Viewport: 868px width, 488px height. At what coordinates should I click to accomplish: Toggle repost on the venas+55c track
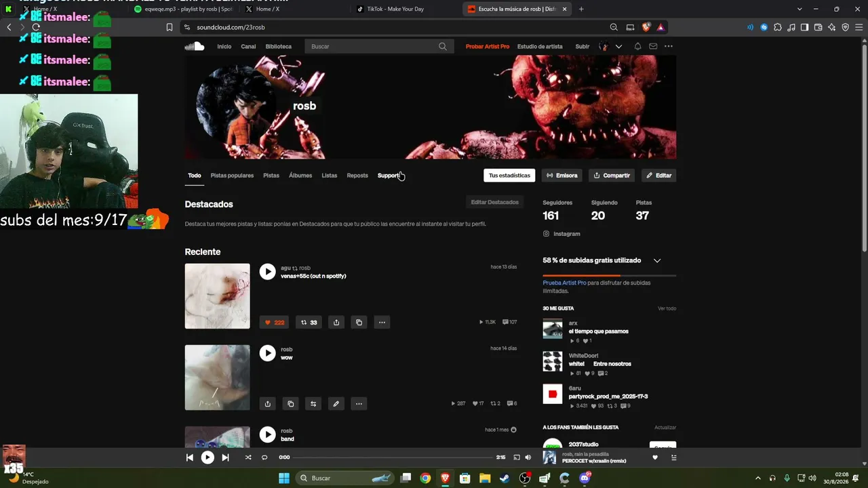309,323
